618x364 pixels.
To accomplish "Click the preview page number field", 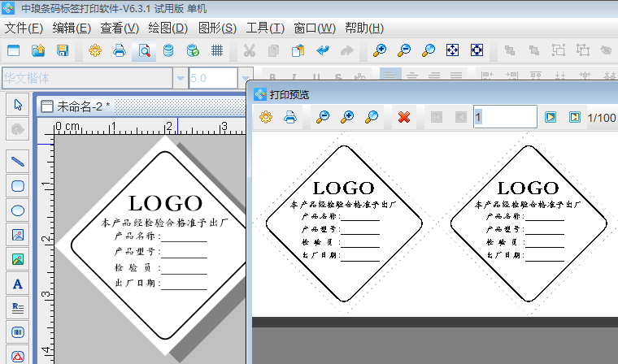I will (x=504, y=118).
